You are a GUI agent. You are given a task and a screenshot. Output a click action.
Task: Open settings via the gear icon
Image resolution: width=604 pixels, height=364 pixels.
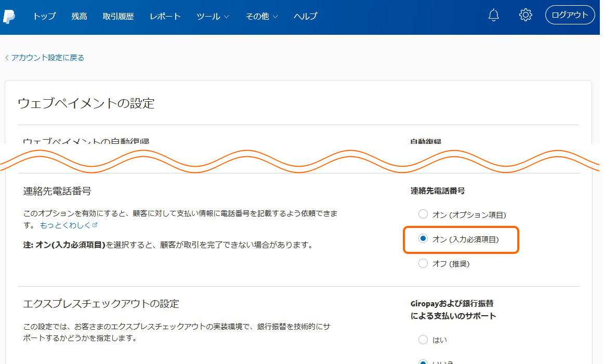526,15
